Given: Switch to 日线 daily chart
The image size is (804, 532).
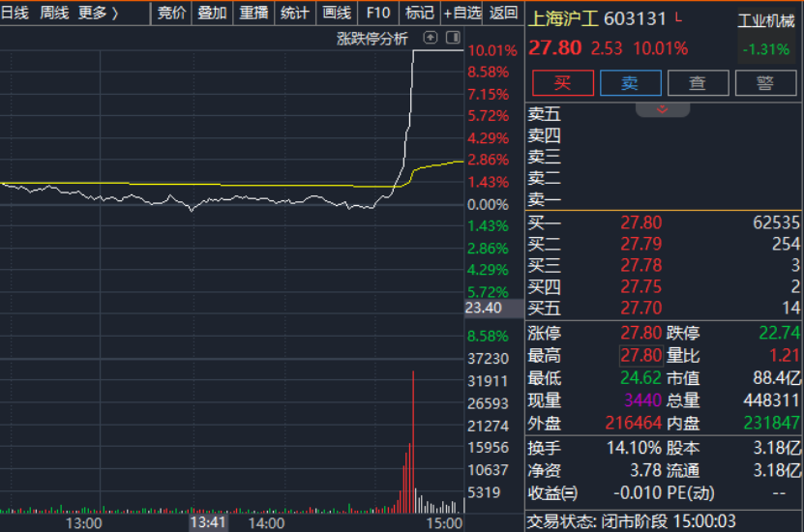Looking at the screenshot, I should click(x=15, y=13).
